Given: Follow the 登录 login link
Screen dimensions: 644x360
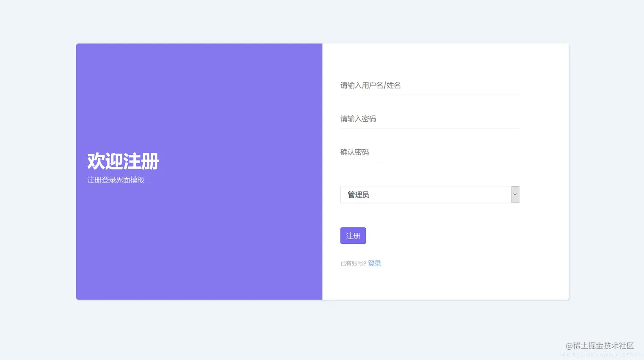Looking at the screenshot, I should click(x=374, y=263).
